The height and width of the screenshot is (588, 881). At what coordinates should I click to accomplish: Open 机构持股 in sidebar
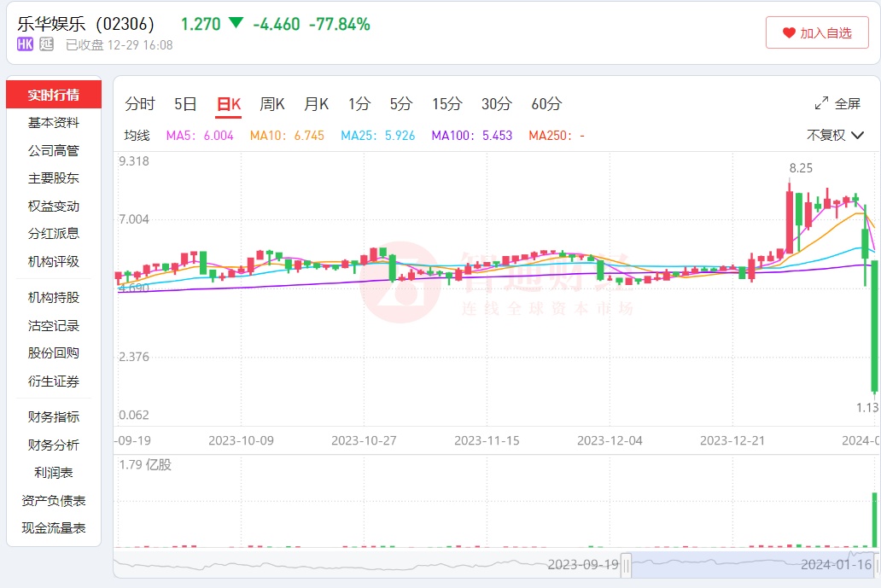pyautogui.click(x=54, y=297)
